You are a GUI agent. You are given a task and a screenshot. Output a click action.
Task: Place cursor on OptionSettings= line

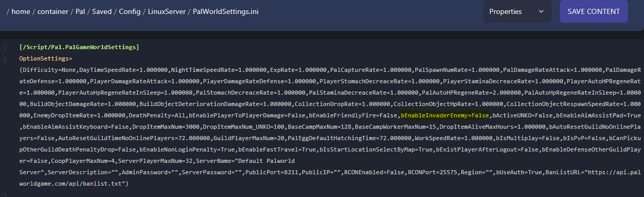click(46, 59)
